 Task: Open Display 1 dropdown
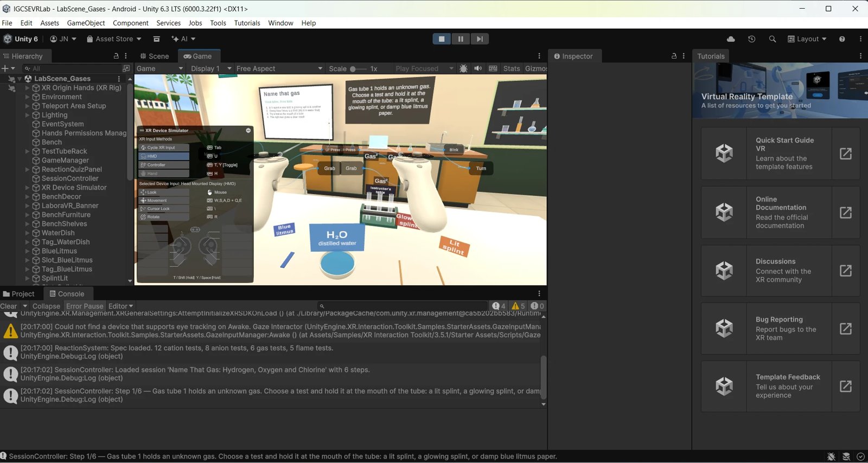click(x=211, y=68)
